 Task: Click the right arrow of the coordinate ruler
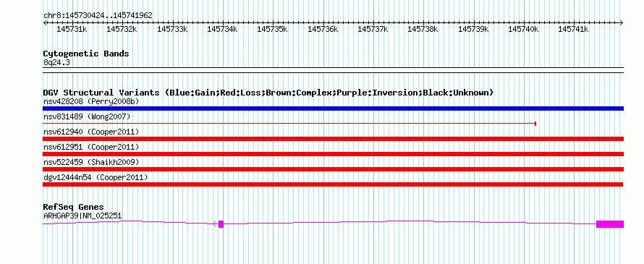point(622,22)
